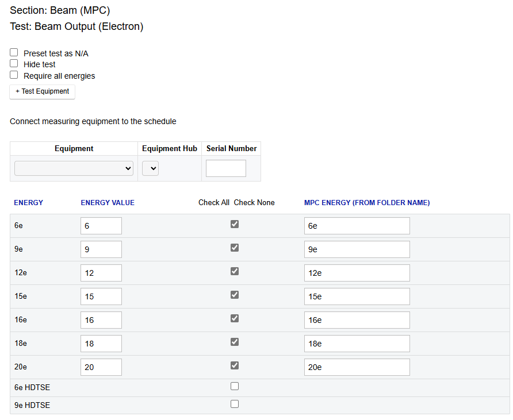Click the + Test Equipment button
This screenshot has height=420, width=513.
pos(43,91)
